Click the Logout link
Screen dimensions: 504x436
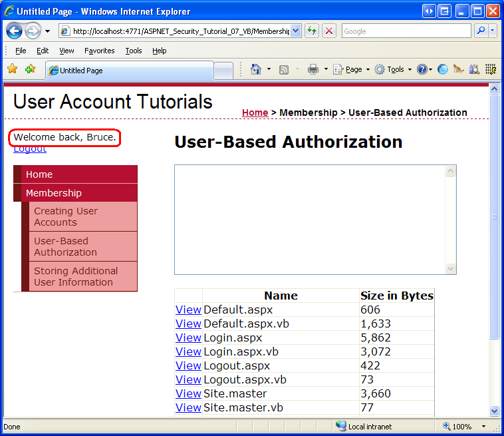[x=30, y=149]
